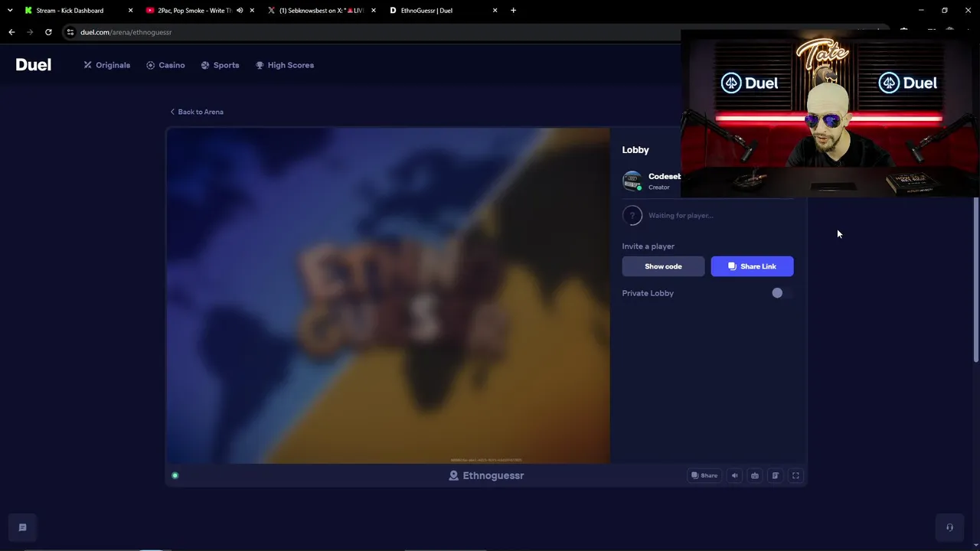Viewport: 980px width, 551px height.
Task: Click Show code button
Action: click(x=663, y=266)
